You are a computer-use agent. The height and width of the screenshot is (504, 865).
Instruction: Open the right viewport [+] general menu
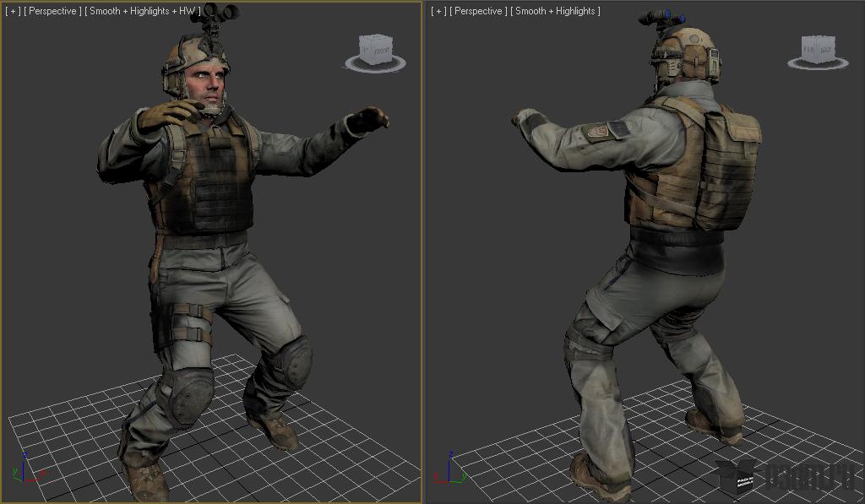pos(438,11)
